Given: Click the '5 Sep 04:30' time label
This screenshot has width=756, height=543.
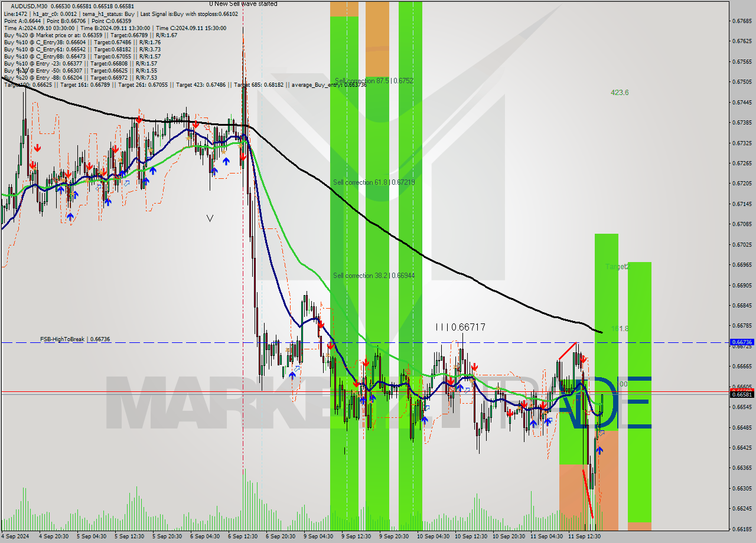Looking at the screenshot, I should (x=91, y=537).
